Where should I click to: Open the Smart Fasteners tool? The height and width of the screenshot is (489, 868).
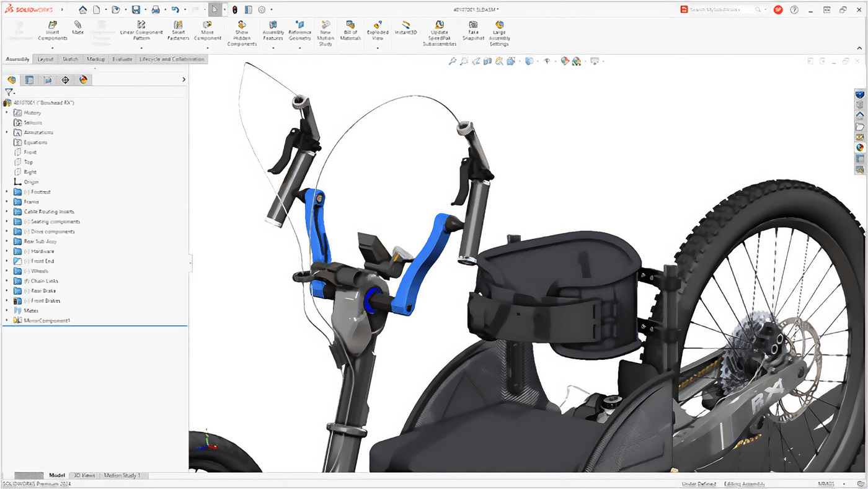(x=178, y=30)
